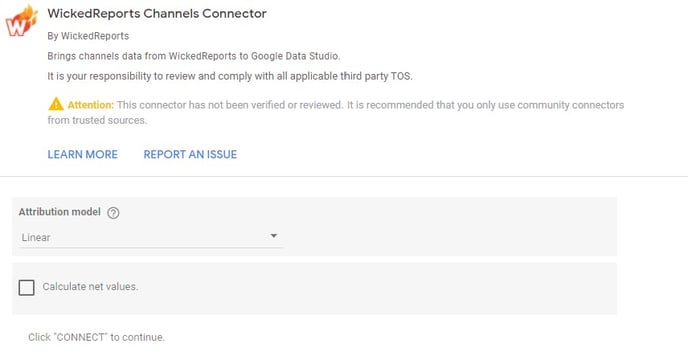
Task: Open the LEARN MORE link
Action: coord(82,155)
